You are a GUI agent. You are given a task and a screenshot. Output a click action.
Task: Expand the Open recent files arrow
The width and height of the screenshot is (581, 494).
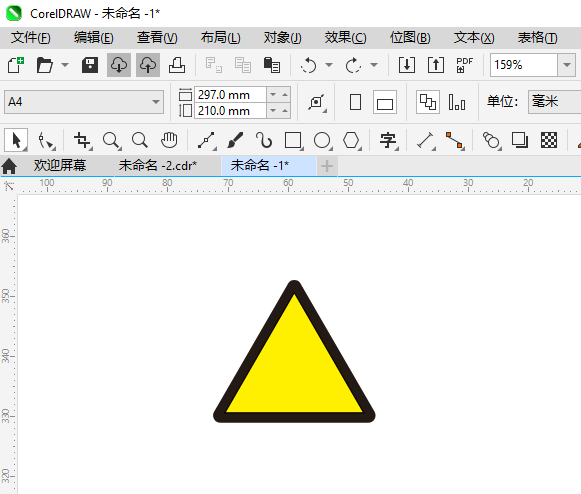click(65, 65)
